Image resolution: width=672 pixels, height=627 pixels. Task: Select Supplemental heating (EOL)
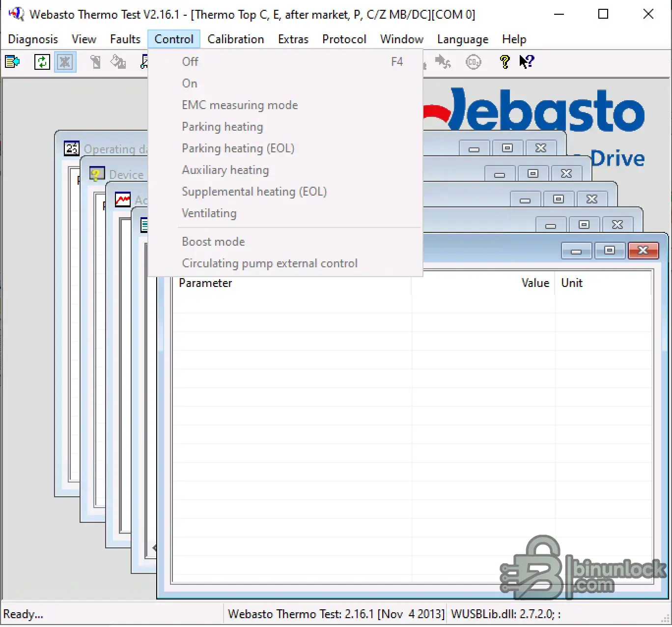coord(285,192)
